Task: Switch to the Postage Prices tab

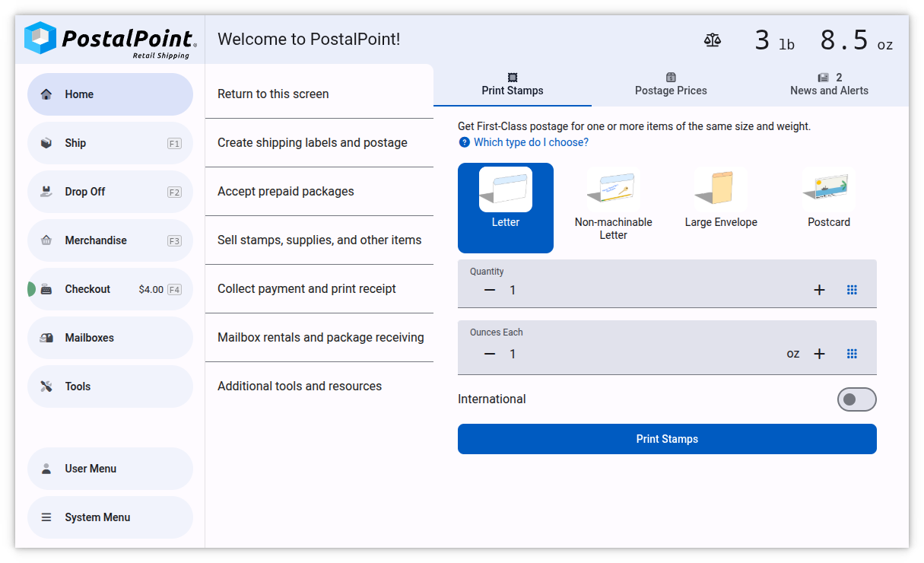Action: pyautogui.click(x=670, y=84)
